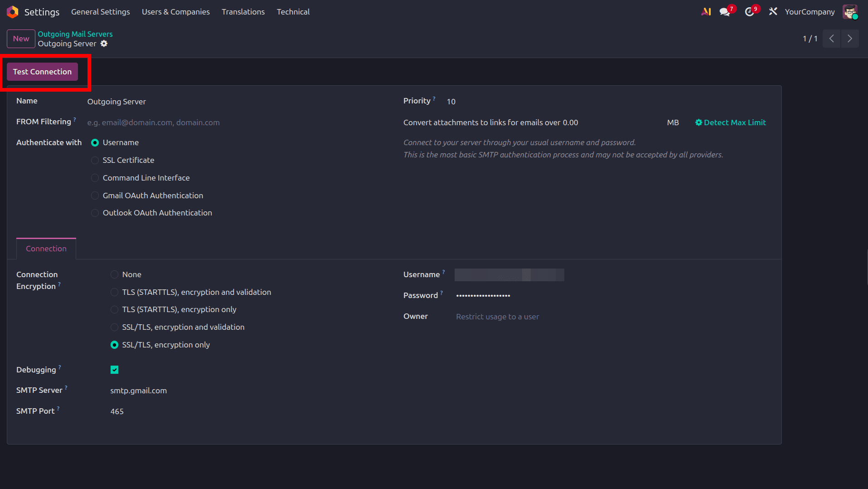Image resolution: width=868 pixels, height=489 pixels.
Task: Click the 1 / 1 record pager
Action: click(810, 39)
